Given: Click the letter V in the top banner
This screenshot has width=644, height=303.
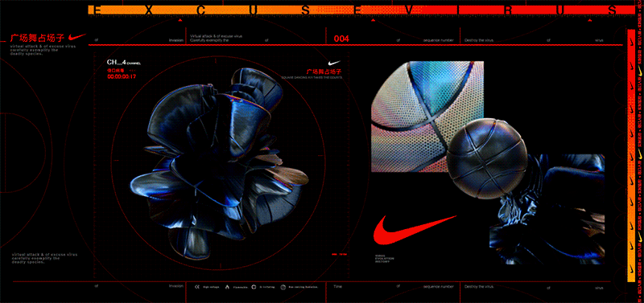Looking at the screenshot, I should point(408,10).
